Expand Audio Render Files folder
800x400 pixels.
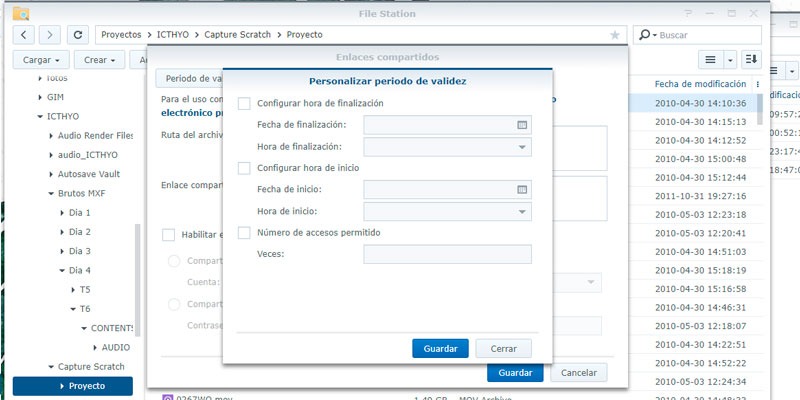pos(51,136)
